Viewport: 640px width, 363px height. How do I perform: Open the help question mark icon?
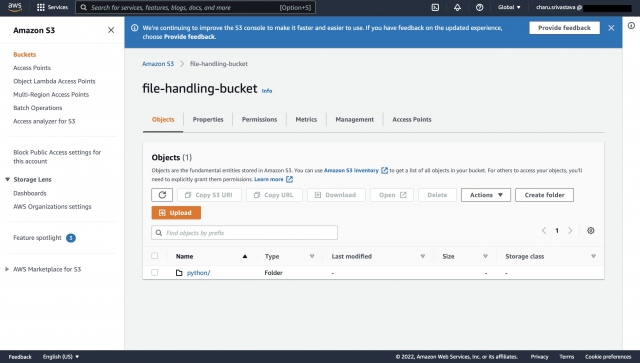click(479, 7)
